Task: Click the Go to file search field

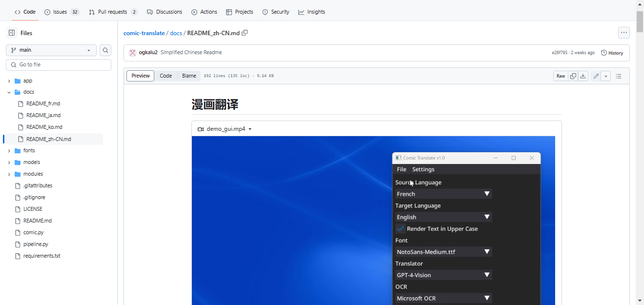Action: coord(59,64)
